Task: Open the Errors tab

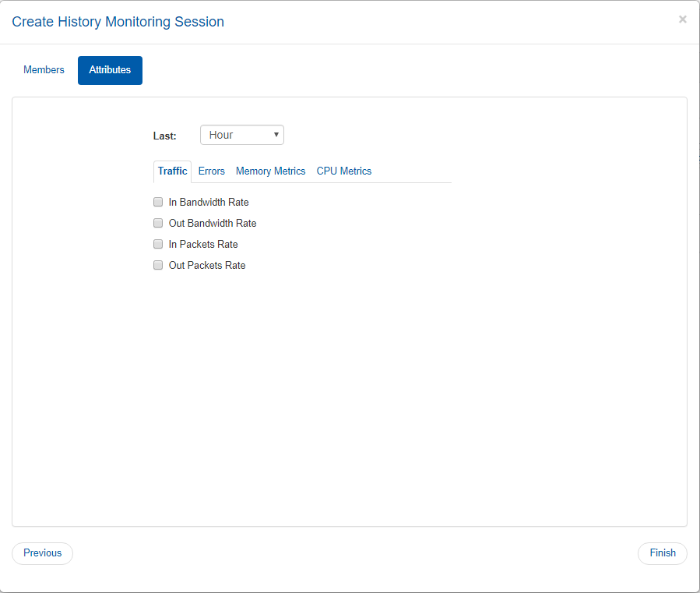Action: tap(211, 171)
